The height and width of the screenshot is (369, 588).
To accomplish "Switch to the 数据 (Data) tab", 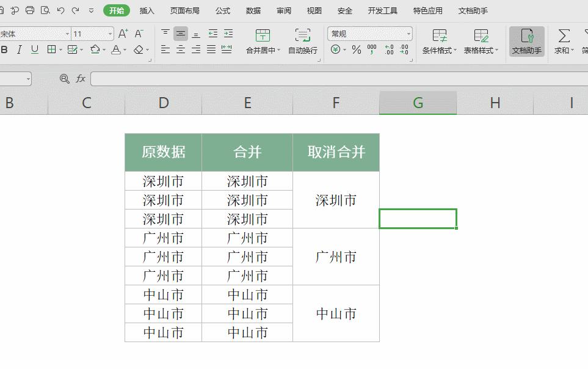I will (x=253, y=10).
